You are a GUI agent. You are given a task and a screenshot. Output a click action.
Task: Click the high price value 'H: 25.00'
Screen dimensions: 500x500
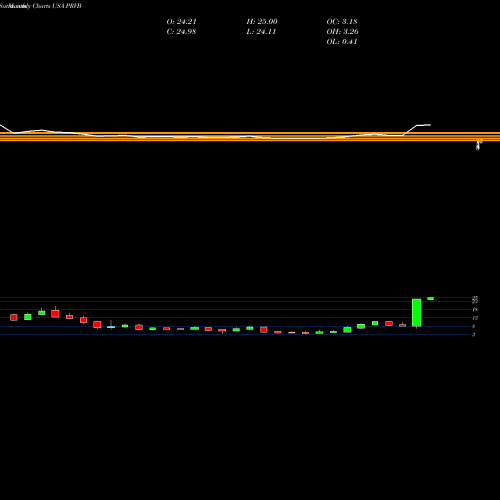click(262, 22)
